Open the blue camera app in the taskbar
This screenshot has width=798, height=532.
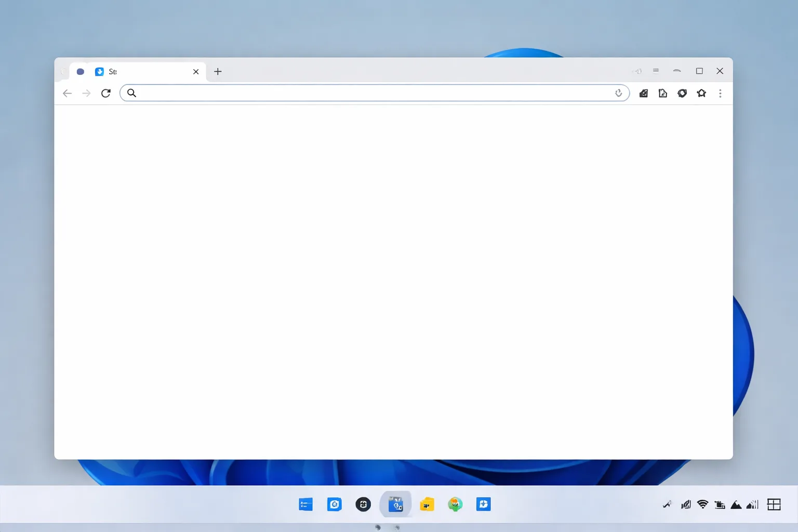coord(334,504)
